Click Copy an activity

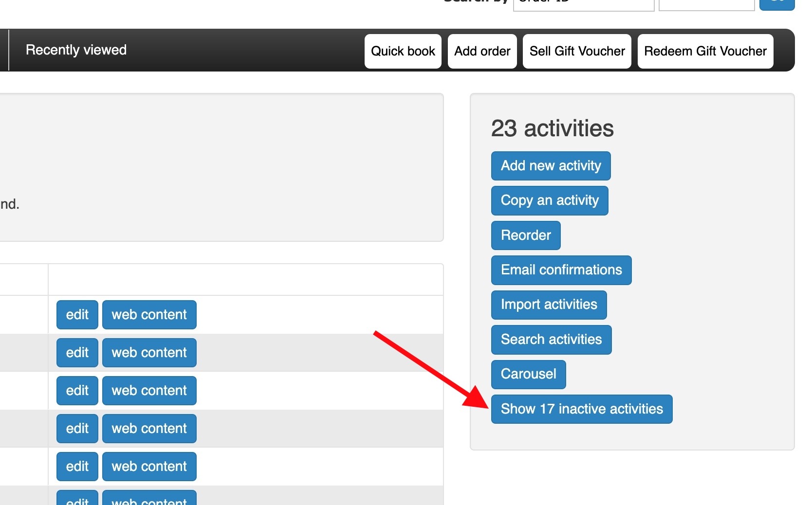[x=550, y=200]
